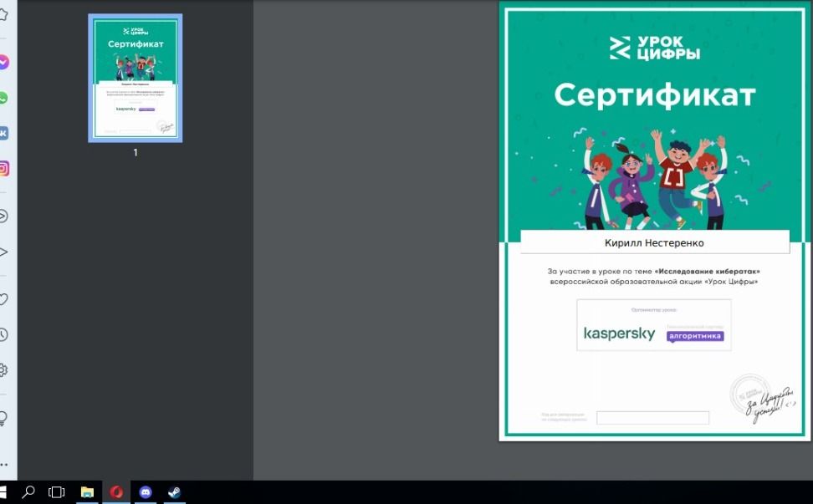Click the Урок Цифры logo on the certificate
Image resolution: width=813 pixels, height=504 pixels.
pyautogui.click(x=655, y=48)
